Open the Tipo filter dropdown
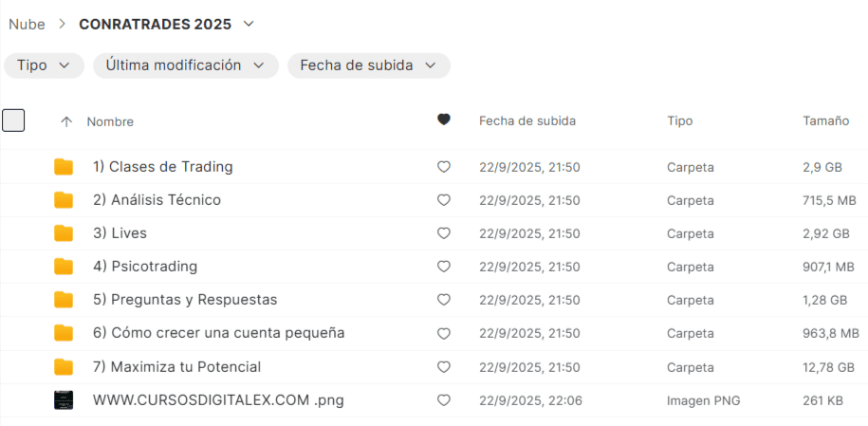 pos(44,65)
